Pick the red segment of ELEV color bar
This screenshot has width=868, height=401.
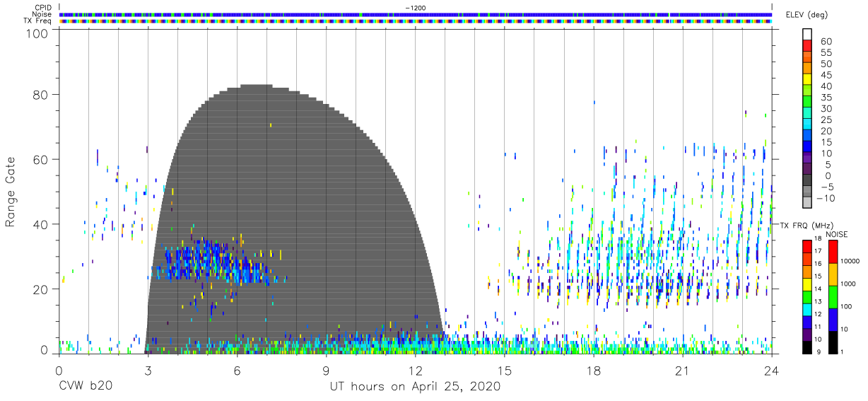click(808, 45)
